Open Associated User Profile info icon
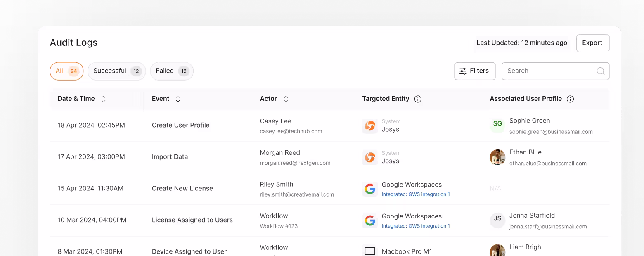Screen dimensions: 644x256 571,99
